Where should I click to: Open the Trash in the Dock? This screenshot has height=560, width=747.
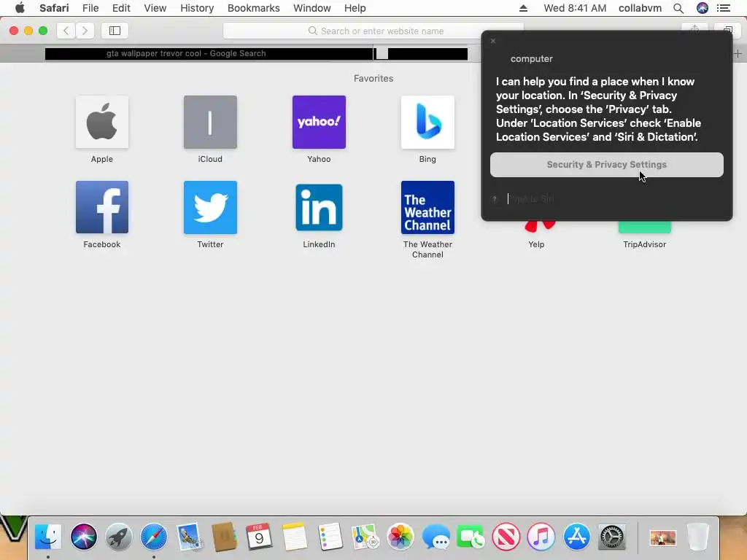[698, 536]
